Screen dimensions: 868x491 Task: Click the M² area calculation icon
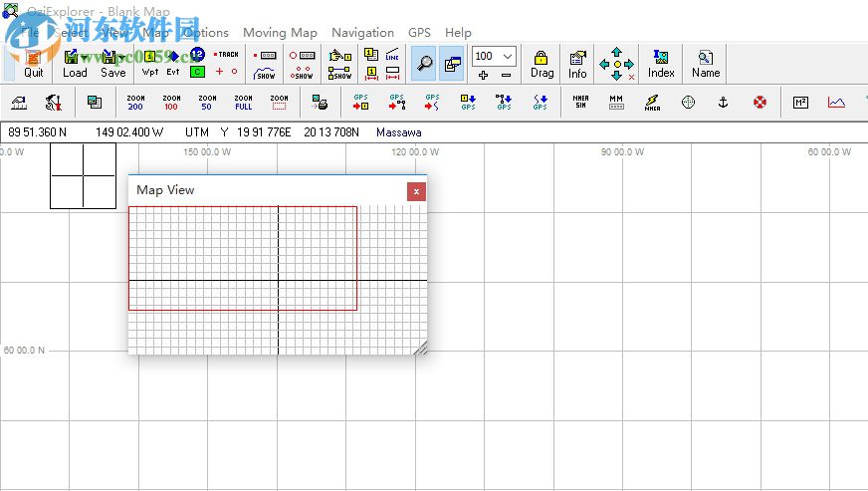[x=800, y=102]
